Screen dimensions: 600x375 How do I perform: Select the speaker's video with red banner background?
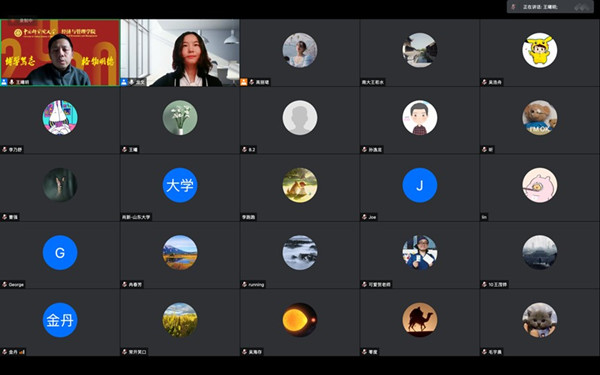click(x=60, y=52)
